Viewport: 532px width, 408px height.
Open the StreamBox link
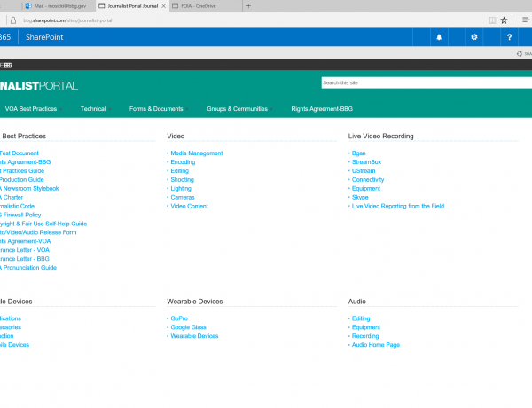(x=366, y=162)
